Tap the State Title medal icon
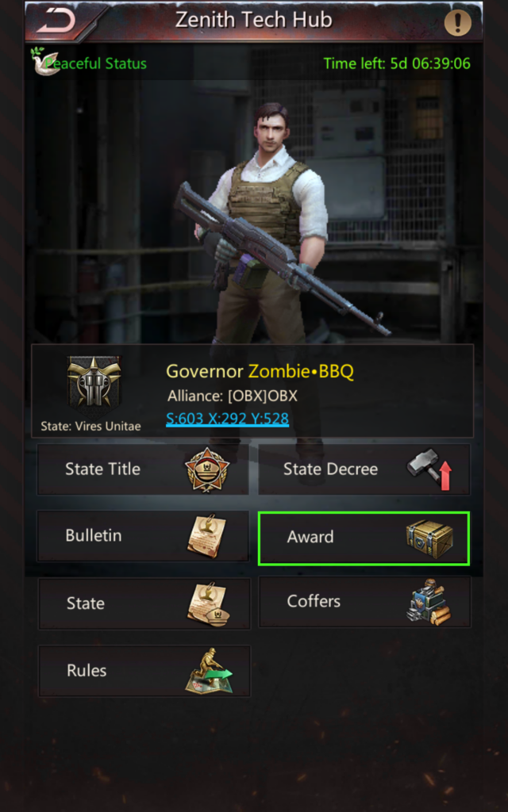The width and height of the screenshot is (508, 812). pos(207,469)
